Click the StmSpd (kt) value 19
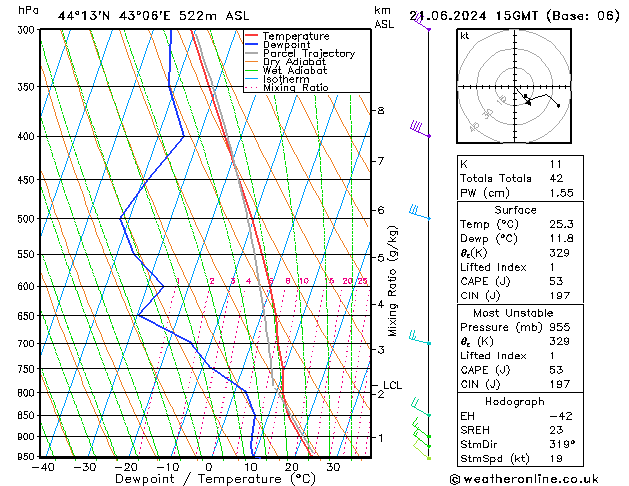 click(x=556, y=459)
